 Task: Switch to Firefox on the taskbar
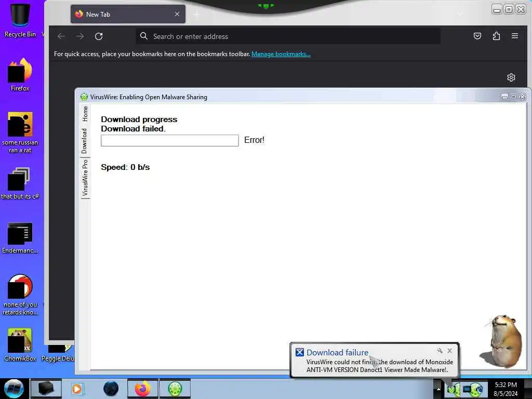(x=143, y=389)
